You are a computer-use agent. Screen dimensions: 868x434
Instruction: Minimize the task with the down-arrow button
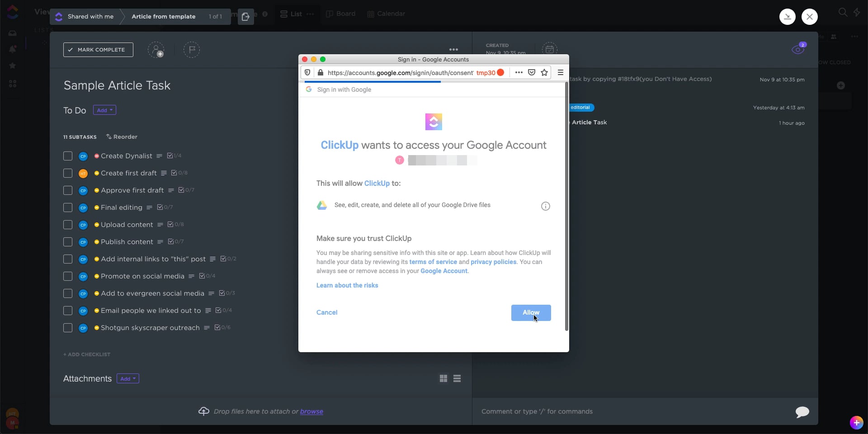(x=788, y=17)
